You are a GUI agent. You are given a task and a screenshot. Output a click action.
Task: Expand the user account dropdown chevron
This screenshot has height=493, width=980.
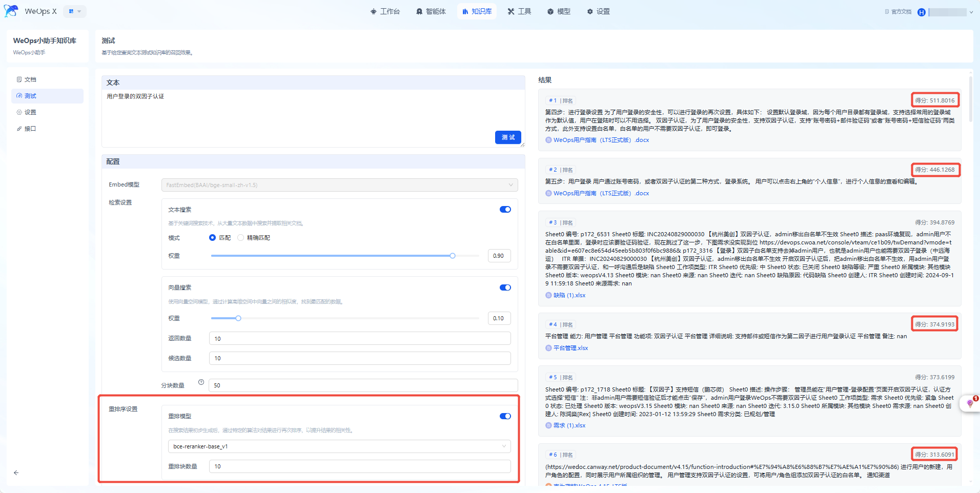[971, 12]
